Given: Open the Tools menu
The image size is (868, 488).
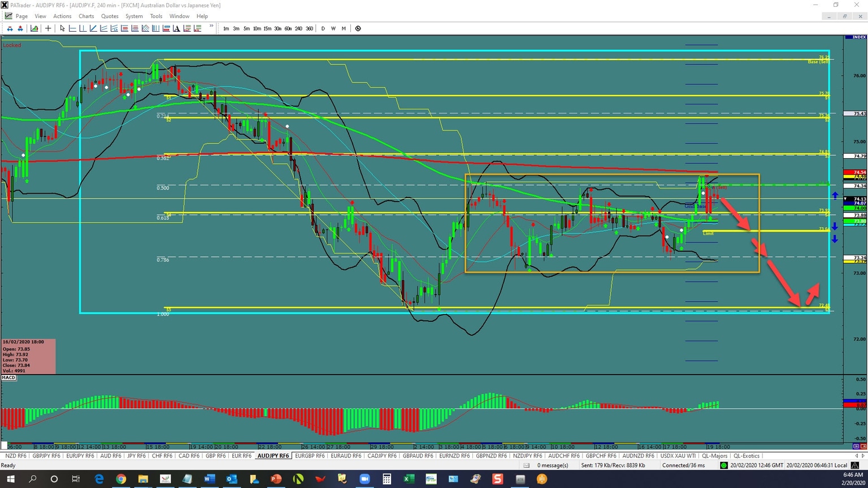Looking at the screenshot, I should pyautogui.click(x=156, y=16).
